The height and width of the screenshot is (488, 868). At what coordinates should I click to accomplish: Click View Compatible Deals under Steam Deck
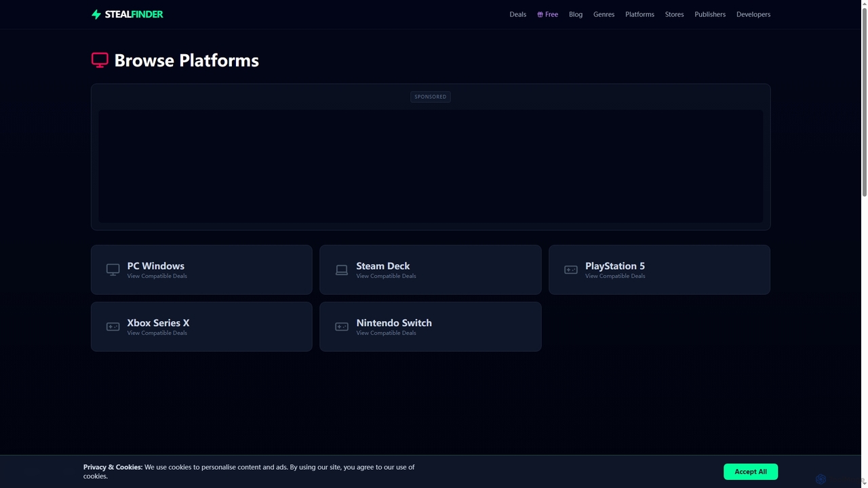tap(386, 276)
